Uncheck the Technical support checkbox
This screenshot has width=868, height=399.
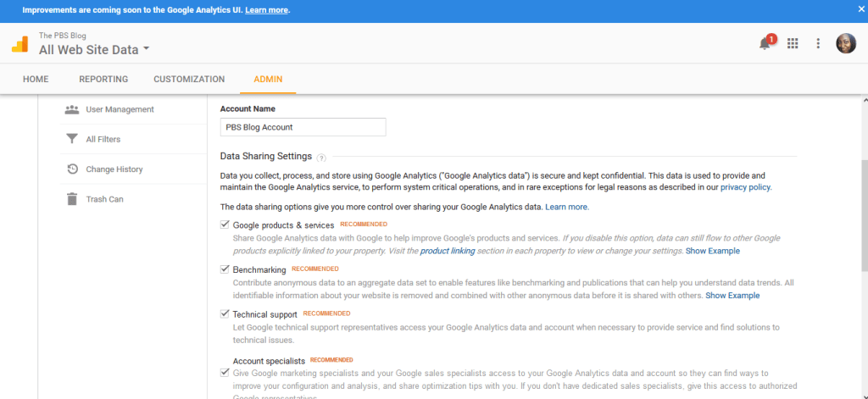point(225,313)
